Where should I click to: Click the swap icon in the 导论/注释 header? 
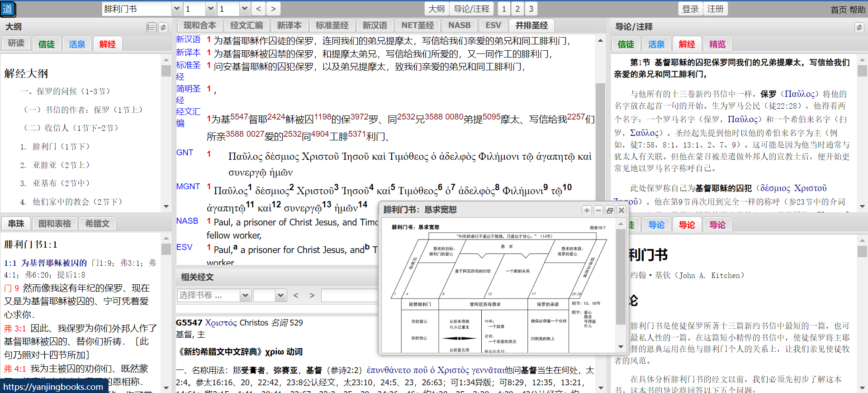[x=859, y=27]
